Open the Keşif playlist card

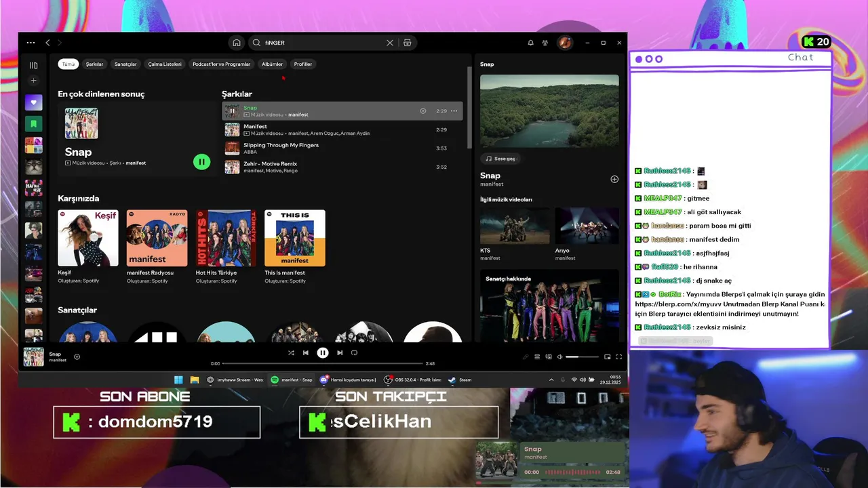87,246
